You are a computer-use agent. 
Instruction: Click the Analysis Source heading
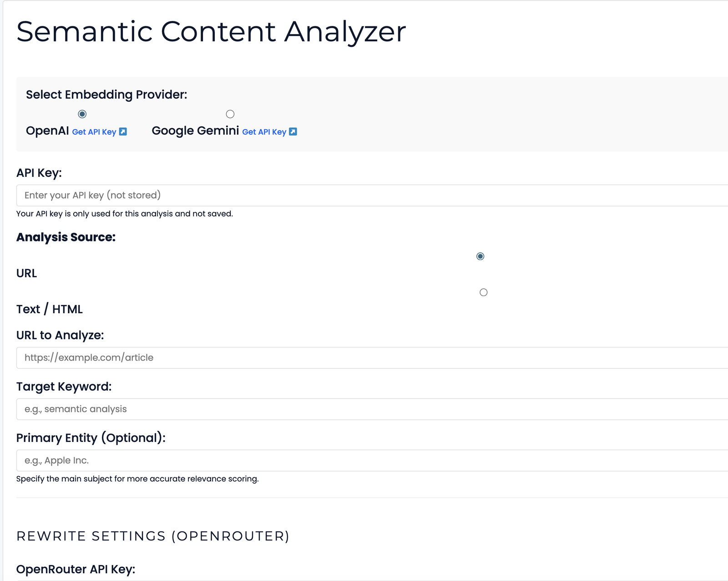point(66,237)
